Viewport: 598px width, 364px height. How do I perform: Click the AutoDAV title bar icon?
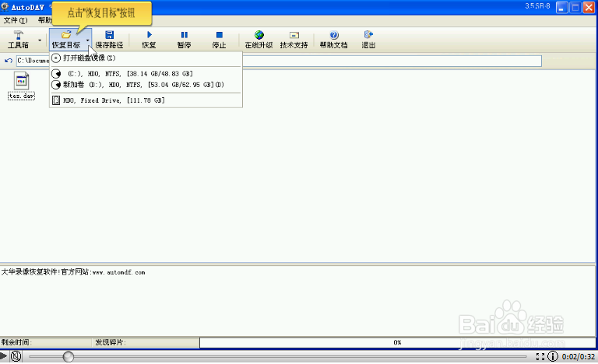[x=5, y=6]
